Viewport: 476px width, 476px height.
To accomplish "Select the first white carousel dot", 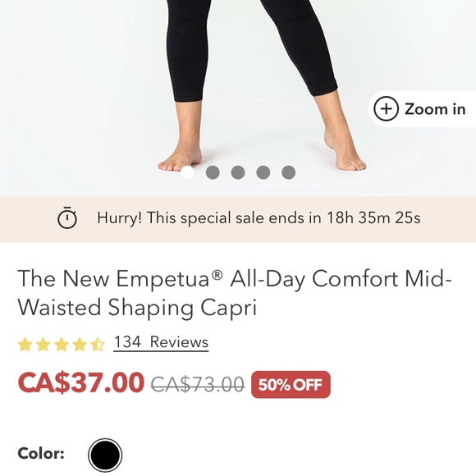I will pos(187,172).
